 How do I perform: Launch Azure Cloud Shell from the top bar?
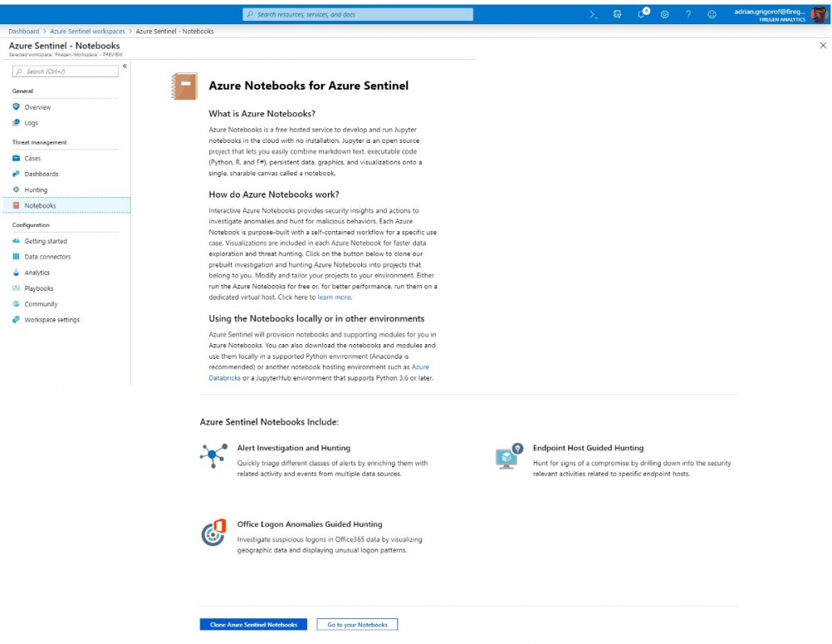[x=592, y=13]
